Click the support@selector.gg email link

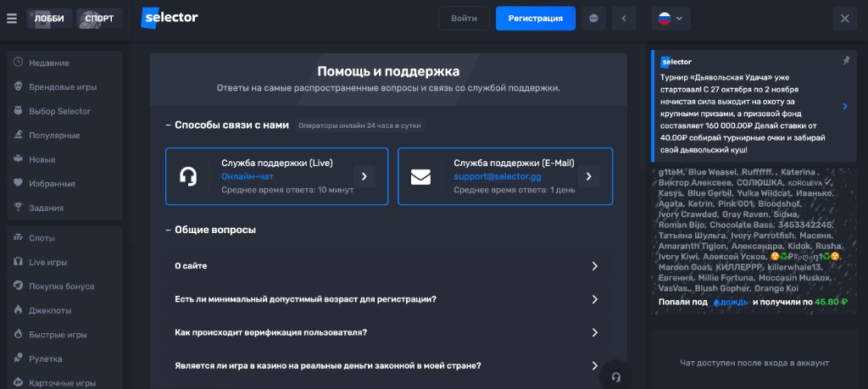coord(498,176)
